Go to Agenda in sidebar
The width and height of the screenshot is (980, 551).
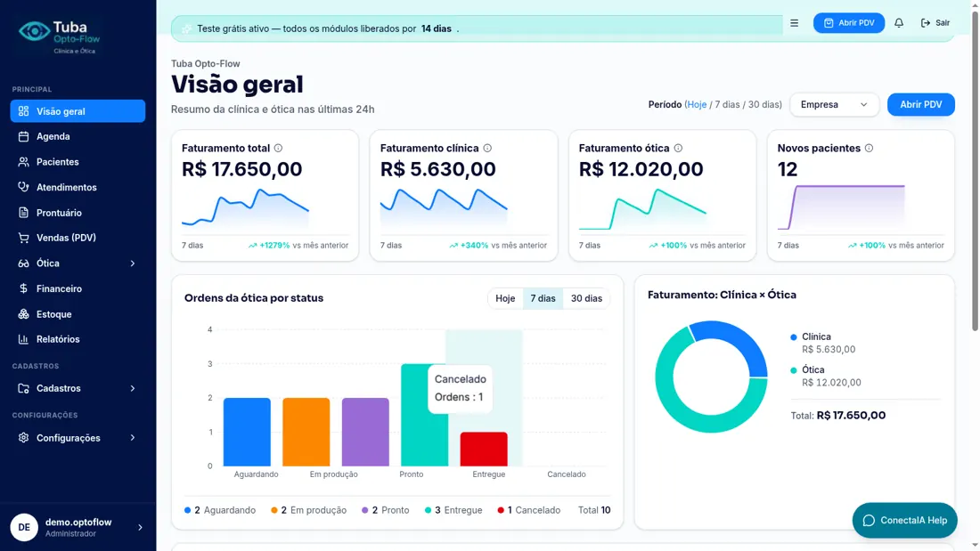click(x=78, y=136)
